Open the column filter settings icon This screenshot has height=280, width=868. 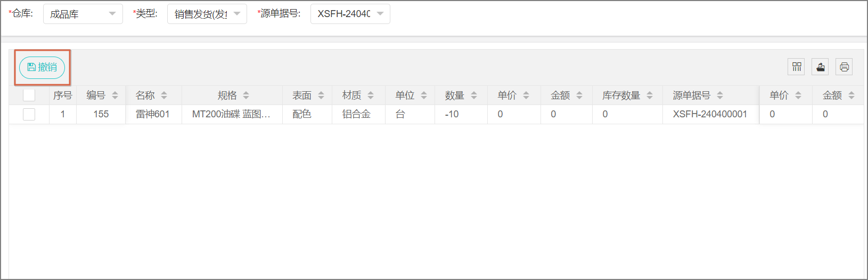click(x=796, y=67)
